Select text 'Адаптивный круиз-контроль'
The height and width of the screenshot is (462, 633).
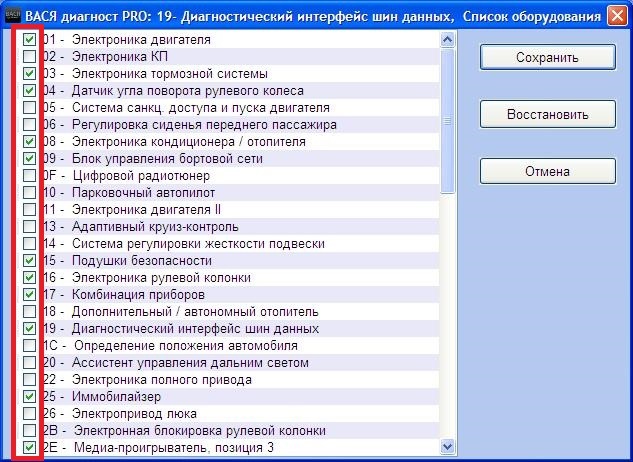click(155, 227)
